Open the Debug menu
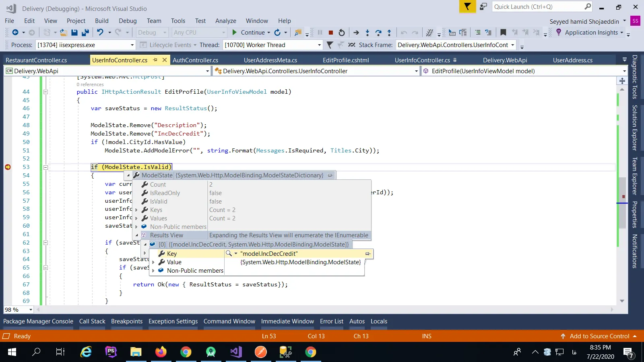 pyautogui.click(x=128, y=21)
